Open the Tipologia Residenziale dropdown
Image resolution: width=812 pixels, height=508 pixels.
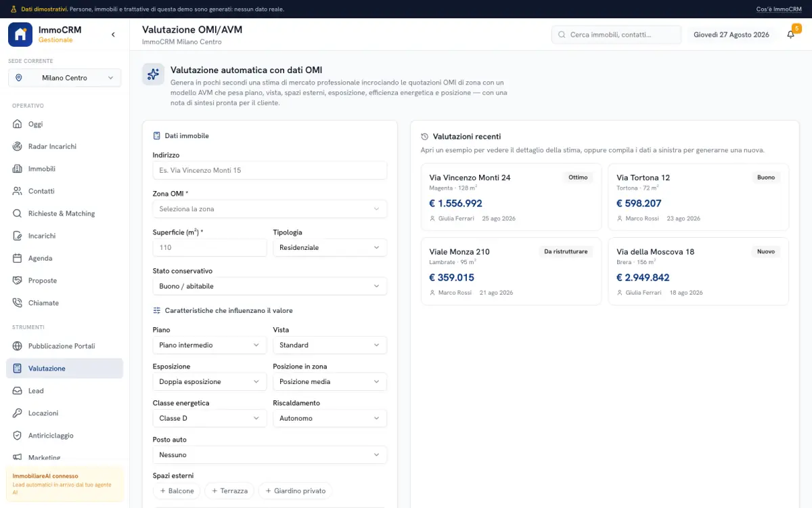coord(330,248)
